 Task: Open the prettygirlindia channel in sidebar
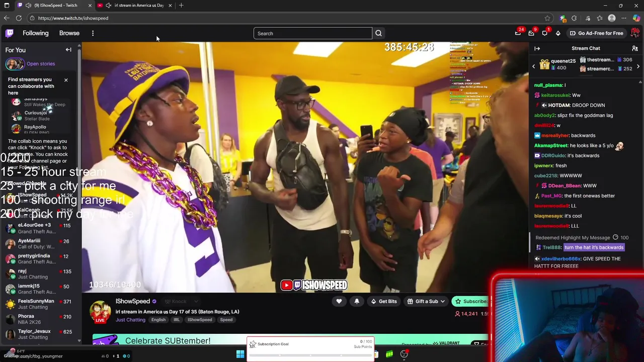[40, 258]
